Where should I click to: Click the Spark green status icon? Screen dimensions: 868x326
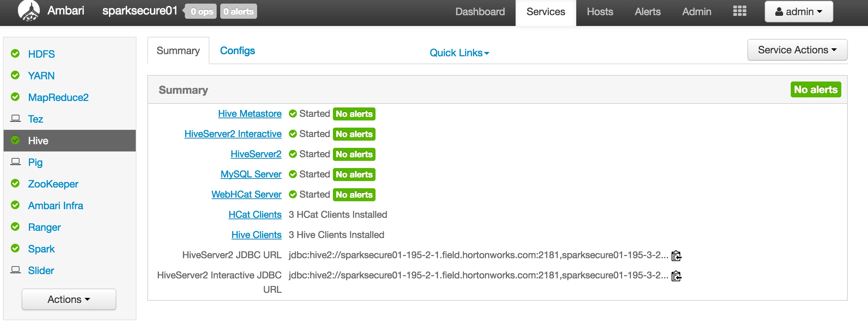pos(15,248)
